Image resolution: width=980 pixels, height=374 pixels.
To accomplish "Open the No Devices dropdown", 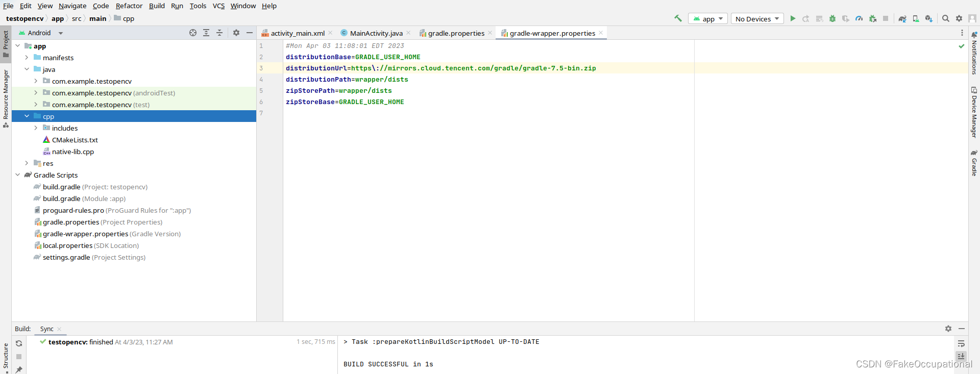I will [x=757, y=19].
